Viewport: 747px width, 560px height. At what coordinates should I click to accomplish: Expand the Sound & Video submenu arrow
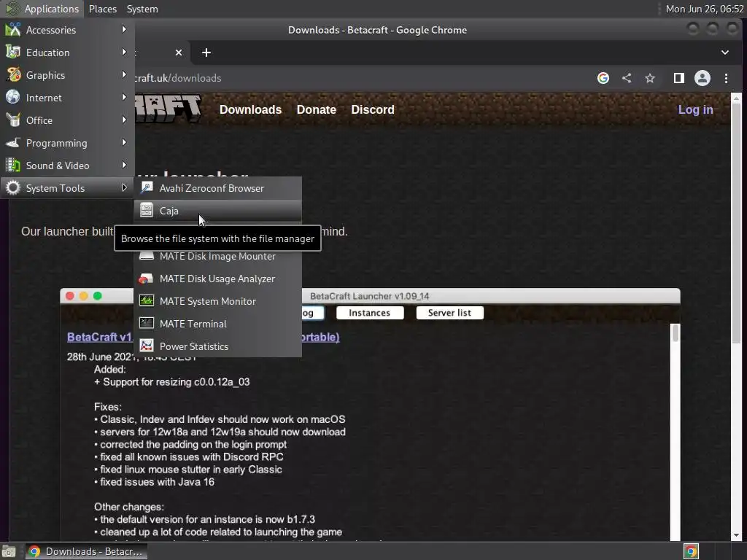(x=124, y=166)
